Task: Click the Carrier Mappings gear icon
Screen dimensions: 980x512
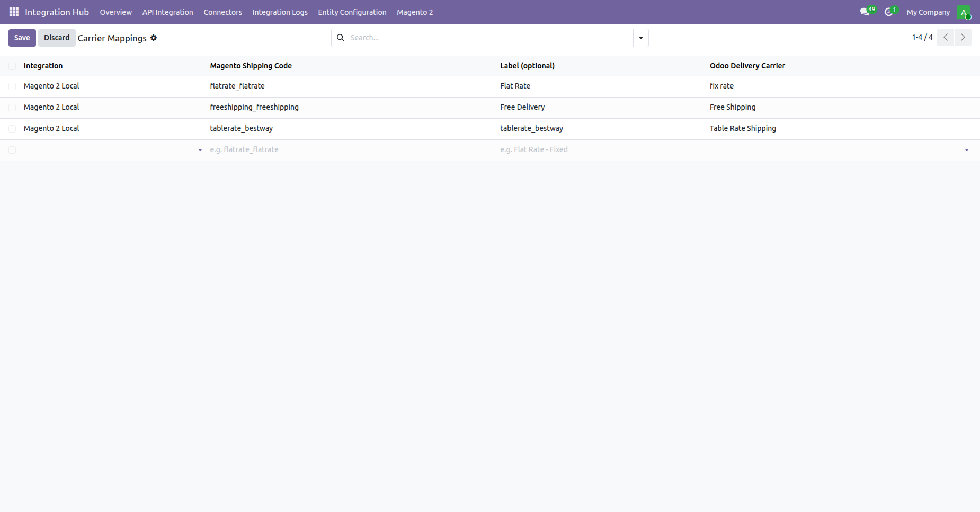Action: coord(154,38)
